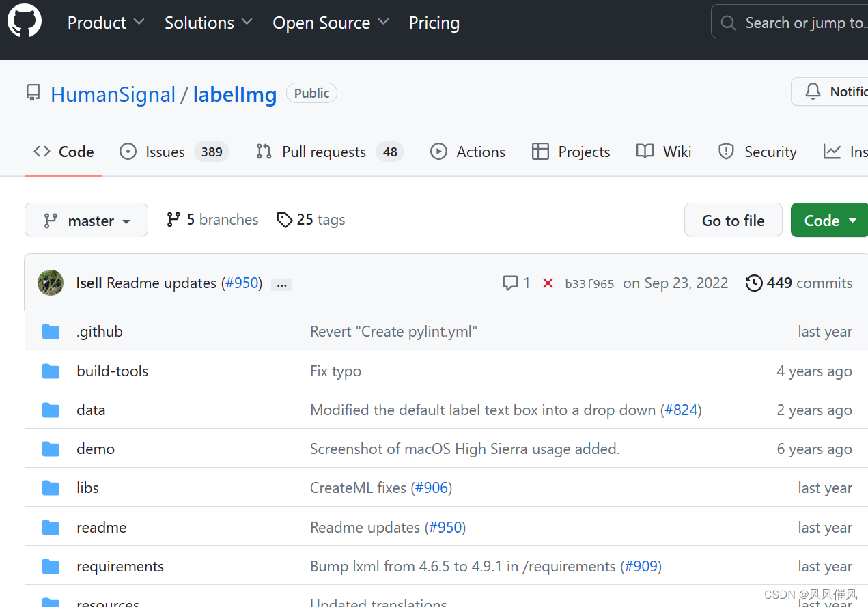Click the libs folder icon
868x607 pixels.
click(51, 488)
